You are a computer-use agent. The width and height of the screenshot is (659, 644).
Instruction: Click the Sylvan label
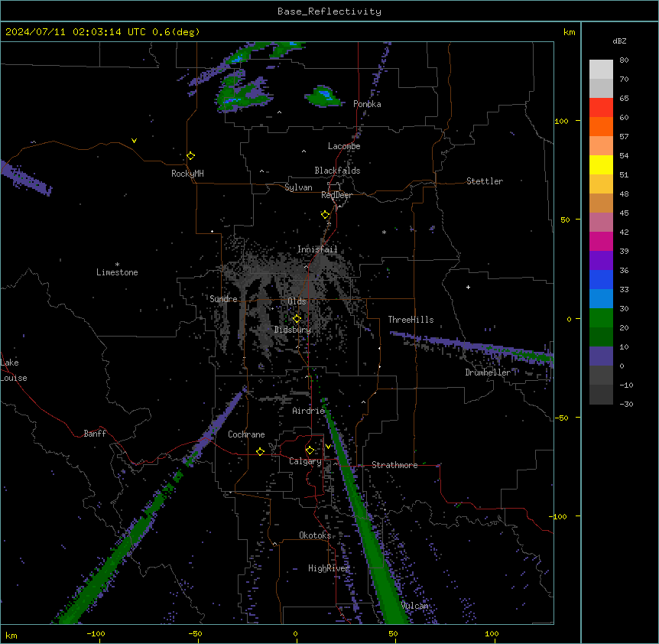(x=298, y=187)
